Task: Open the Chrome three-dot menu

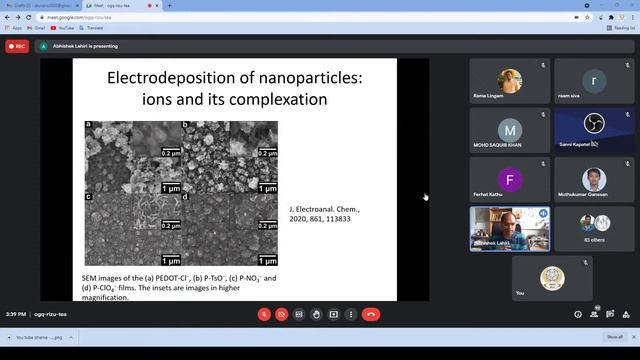Action: [x=633, y=18]
